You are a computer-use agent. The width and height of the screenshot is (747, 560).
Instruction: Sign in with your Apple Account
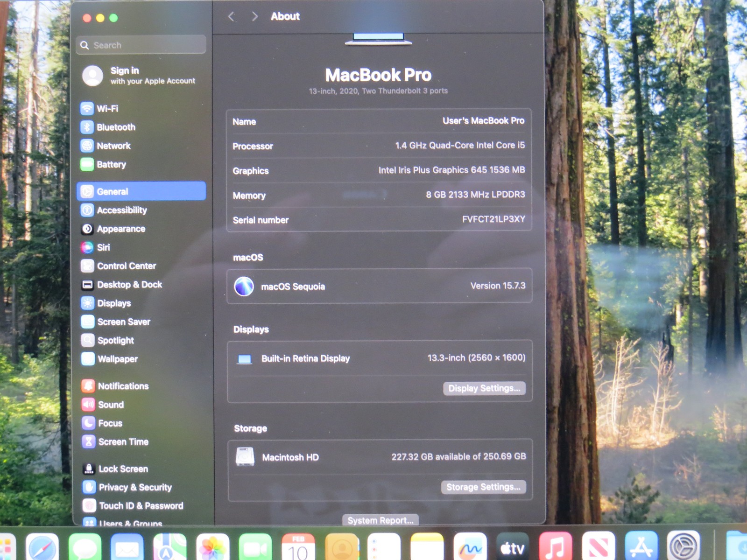click(x=140, y=75)
